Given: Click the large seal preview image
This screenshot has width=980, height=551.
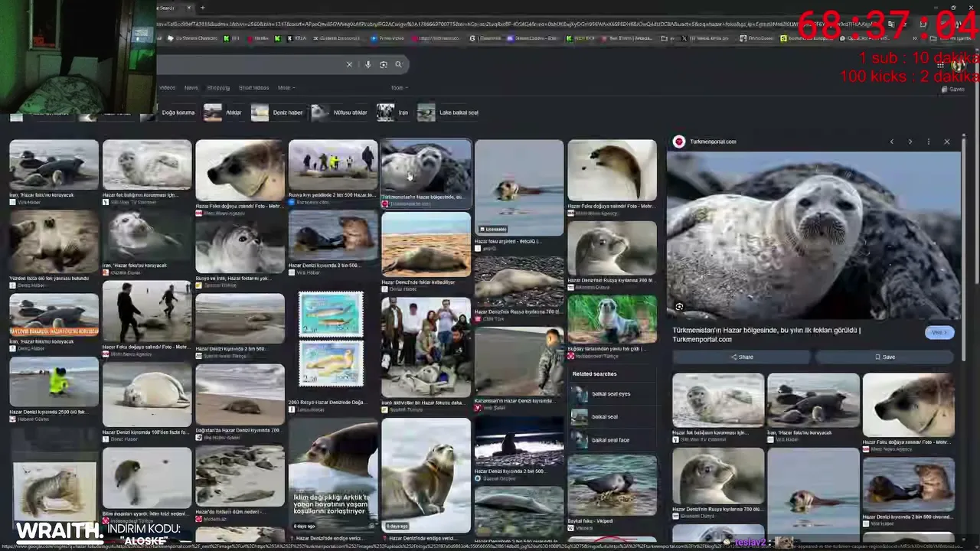Looking at the screenshot, I should [x=812, y=235].
